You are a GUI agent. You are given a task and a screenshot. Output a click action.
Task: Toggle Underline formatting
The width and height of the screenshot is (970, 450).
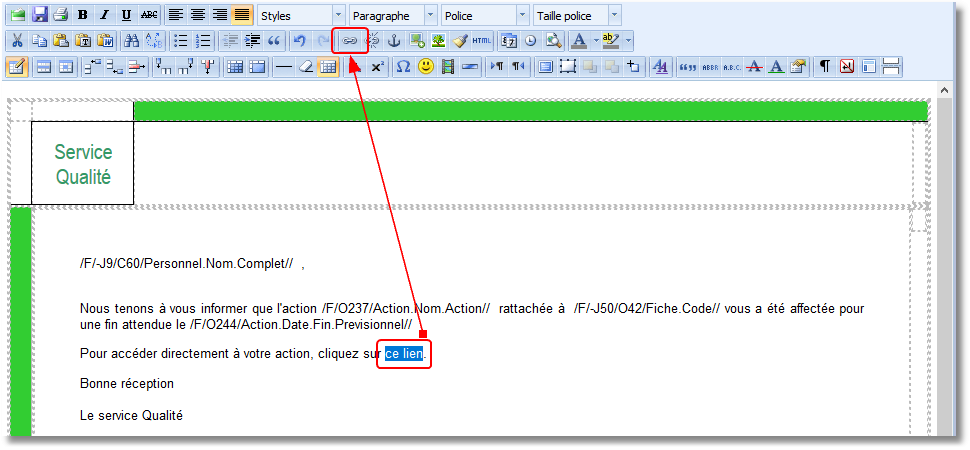click(126, 15)
